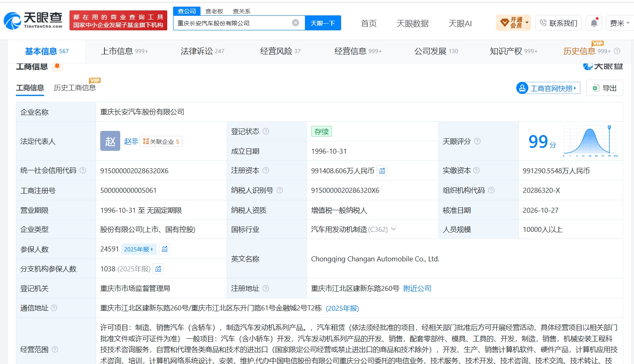634x364 pixels.
Task: Clear the search box text
Action: [295, 23]
